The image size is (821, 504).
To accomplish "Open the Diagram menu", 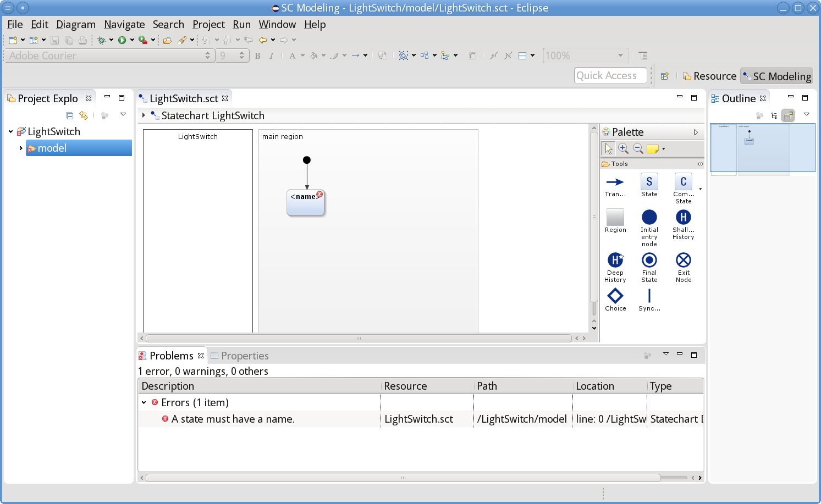I will pos(76,24).
